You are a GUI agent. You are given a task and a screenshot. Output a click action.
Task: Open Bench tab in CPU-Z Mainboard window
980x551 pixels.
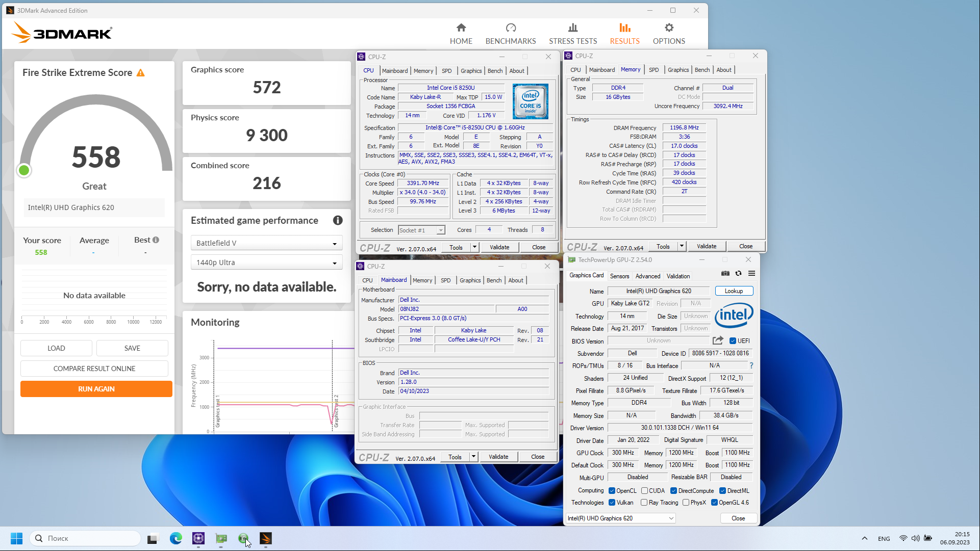[x=494, y=280]
